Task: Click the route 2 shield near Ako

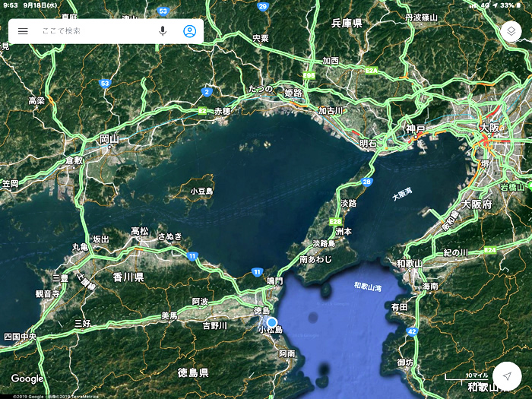Action: (x=207, y=92)
